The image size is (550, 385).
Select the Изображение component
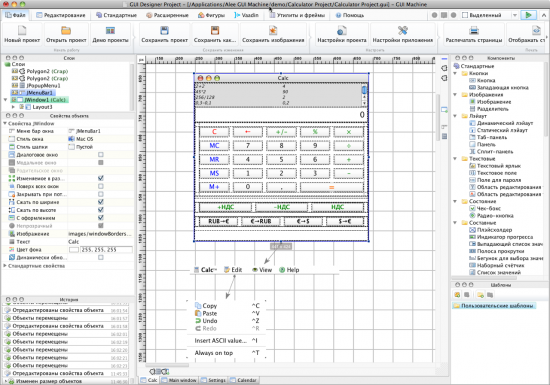[x=490, y=102]
